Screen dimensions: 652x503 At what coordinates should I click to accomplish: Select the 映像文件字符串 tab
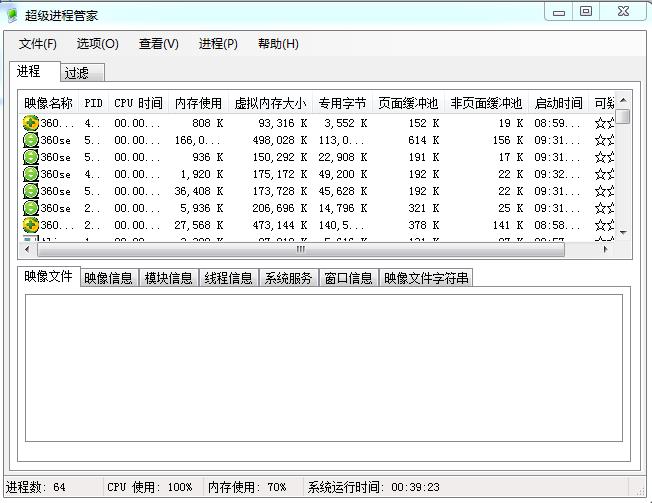coord(426,278)
